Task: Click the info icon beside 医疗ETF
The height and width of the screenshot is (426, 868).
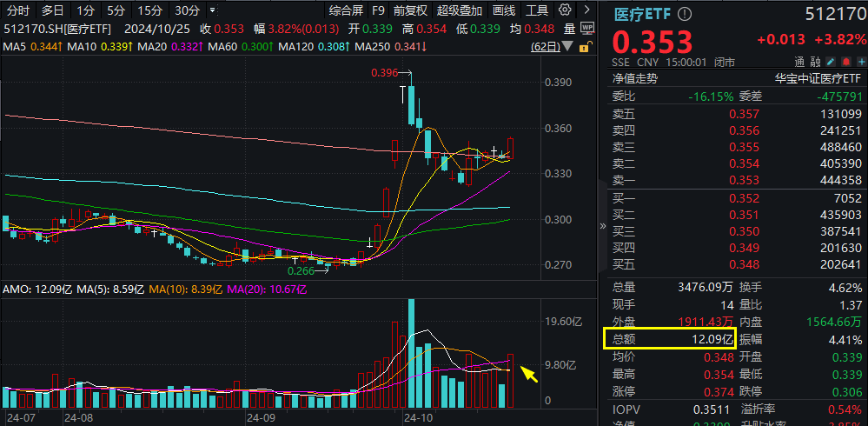Action: pyautogui.click(x=685, y=14)
